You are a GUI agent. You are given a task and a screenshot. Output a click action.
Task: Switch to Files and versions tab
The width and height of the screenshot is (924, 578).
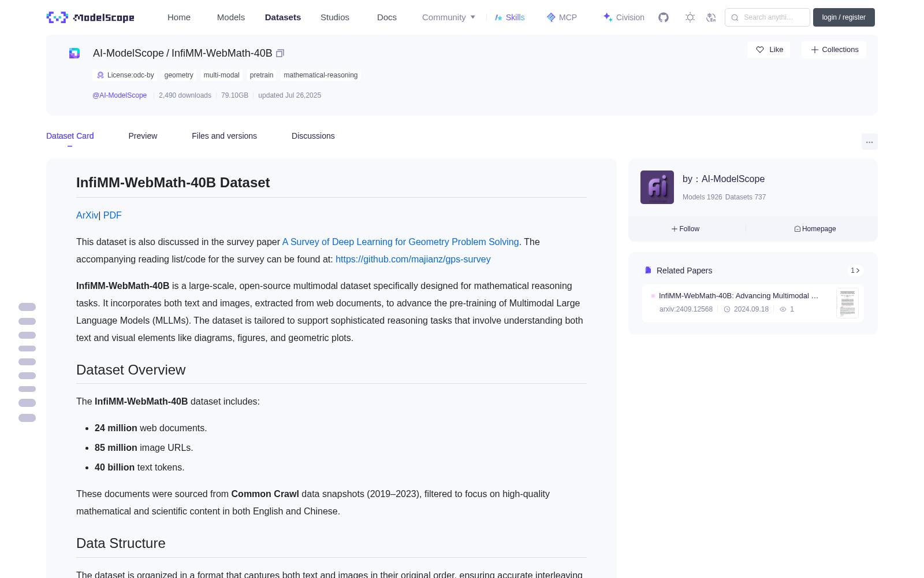224,136
